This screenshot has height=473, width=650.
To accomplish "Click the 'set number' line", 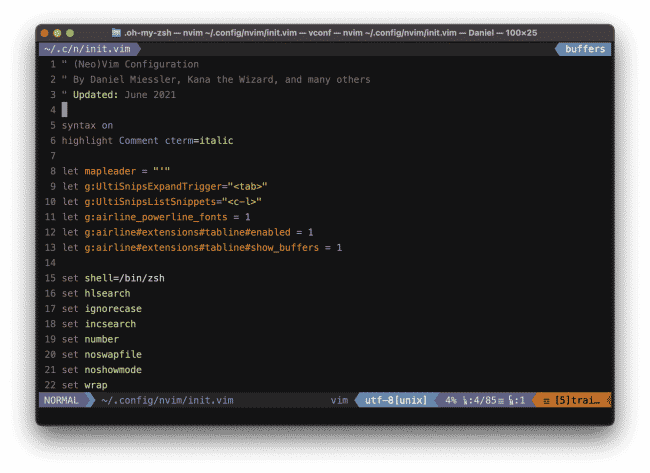I will [90, 339].
